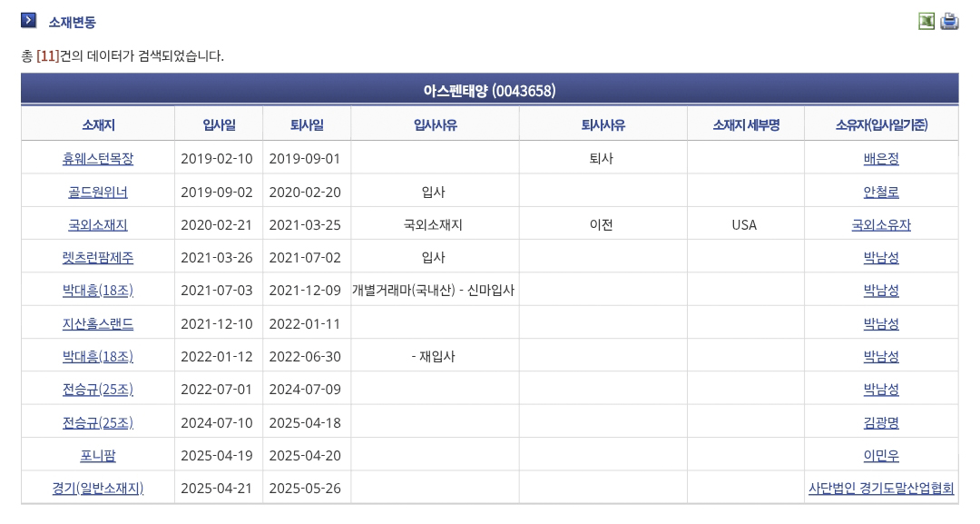Open the 국외소유자 owner link
The width and height of the screenshot is (980, 524).
(x=881, y=225)
